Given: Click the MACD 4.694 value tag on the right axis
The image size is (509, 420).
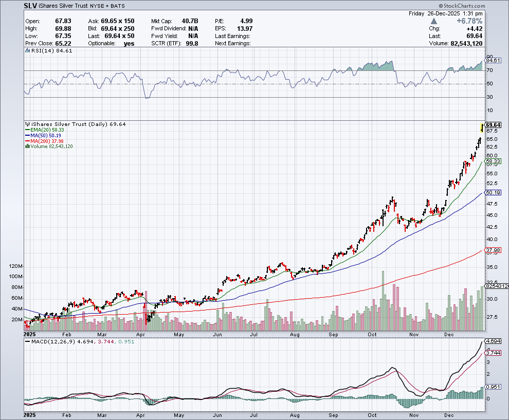Looking at the screenshot, I should click(x=493, y=341).
